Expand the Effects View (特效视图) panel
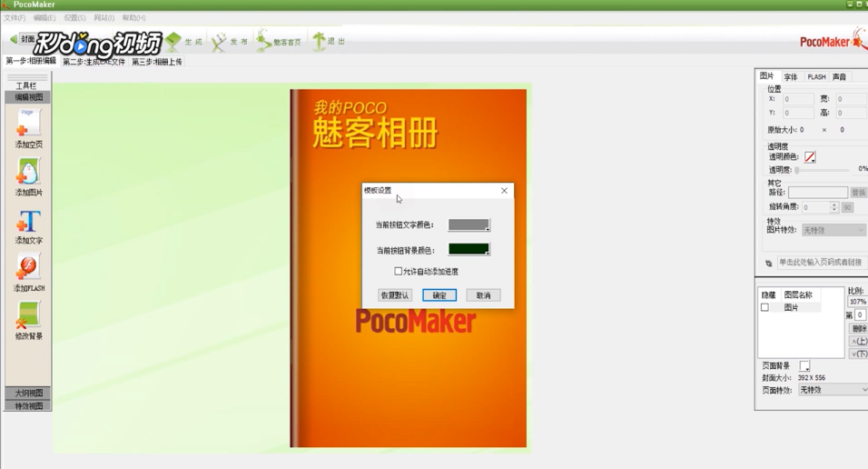 pos(27,405)
